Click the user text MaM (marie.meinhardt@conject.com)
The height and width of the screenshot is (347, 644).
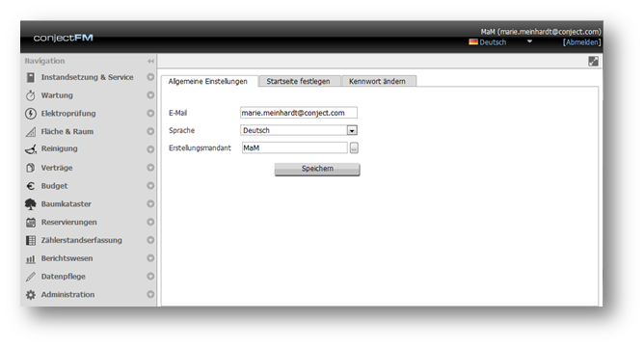(541, 32)
